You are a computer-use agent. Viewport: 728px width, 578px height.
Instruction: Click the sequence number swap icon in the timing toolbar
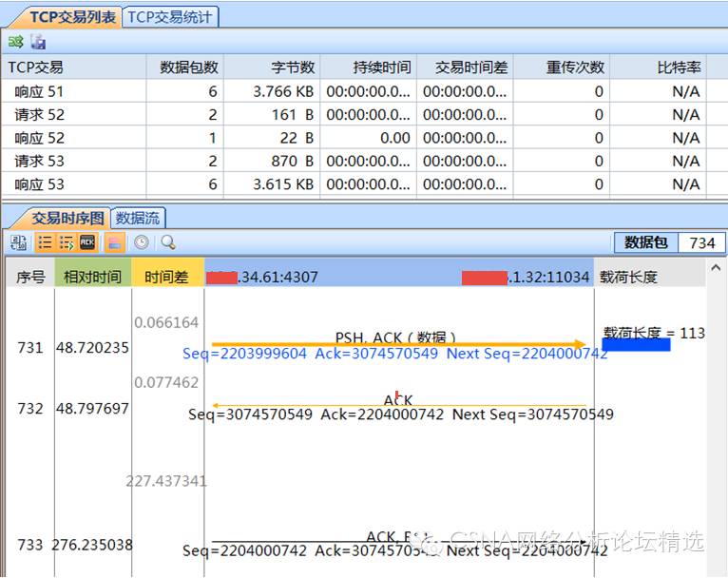point(19,242)
